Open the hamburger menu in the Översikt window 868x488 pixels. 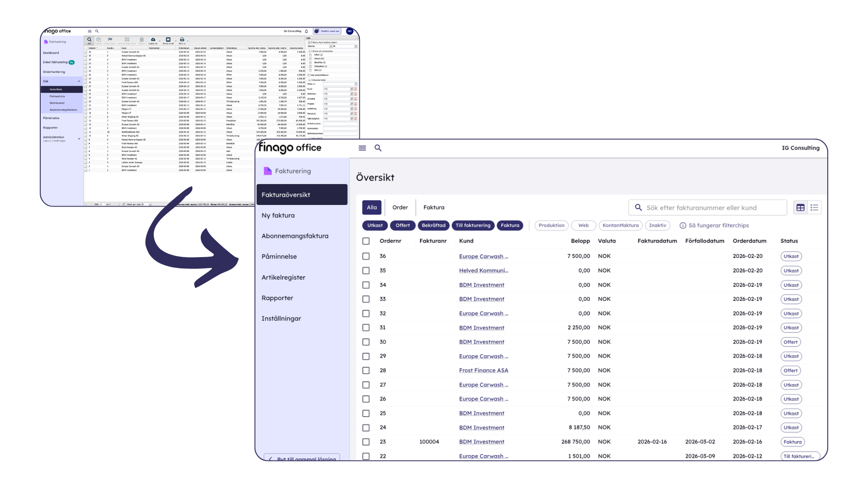coord(362,148)
